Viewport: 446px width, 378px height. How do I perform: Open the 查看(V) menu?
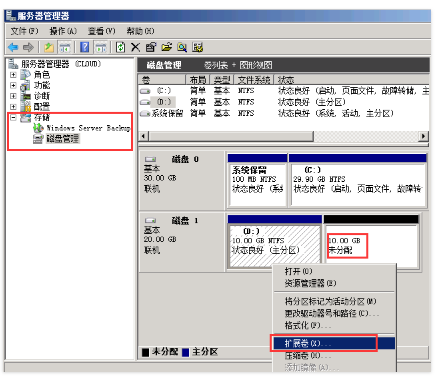(x=101, y=31)
